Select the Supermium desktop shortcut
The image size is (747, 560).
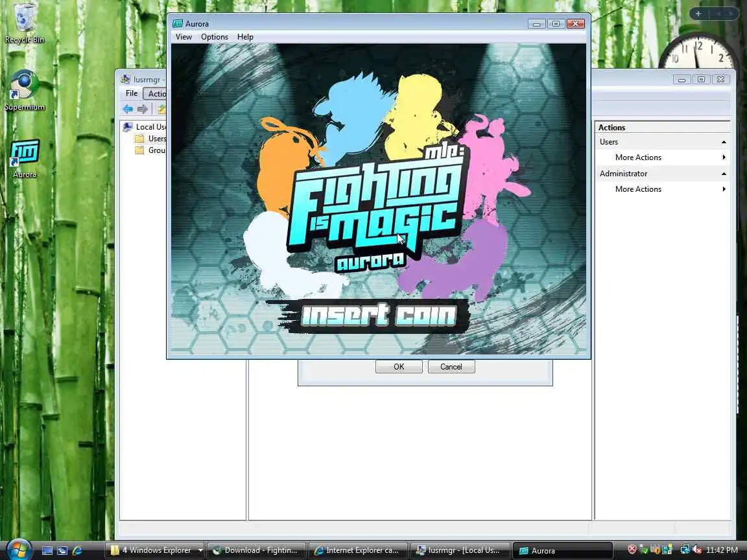24,91
